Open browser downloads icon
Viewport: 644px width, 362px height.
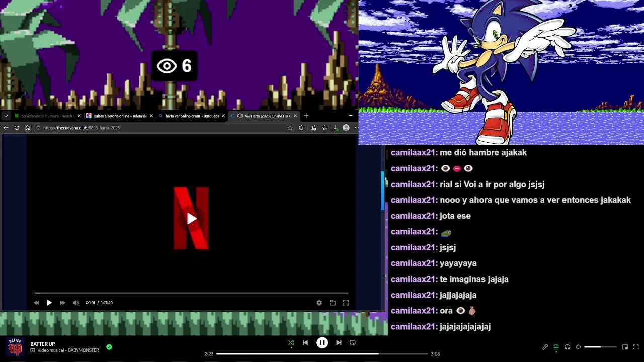335,128
